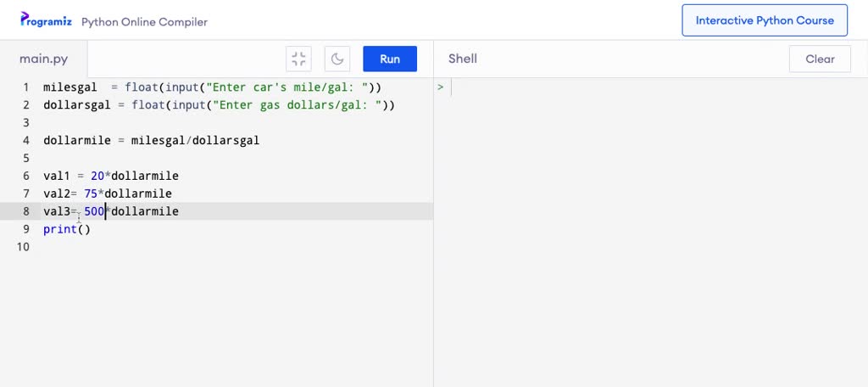Clear the shell output
This screenshot has width=868, height=387.
click(820, 59)
